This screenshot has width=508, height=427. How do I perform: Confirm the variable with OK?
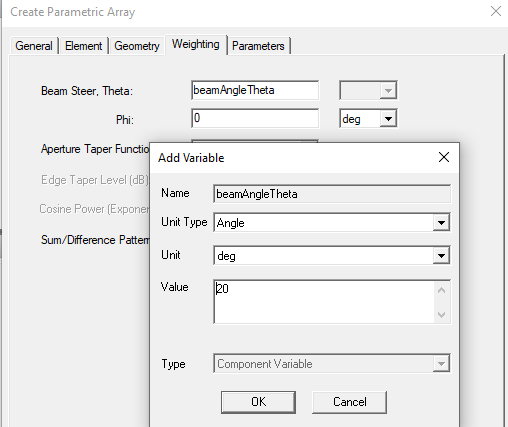pyautogui.click(x=258, y=402)
